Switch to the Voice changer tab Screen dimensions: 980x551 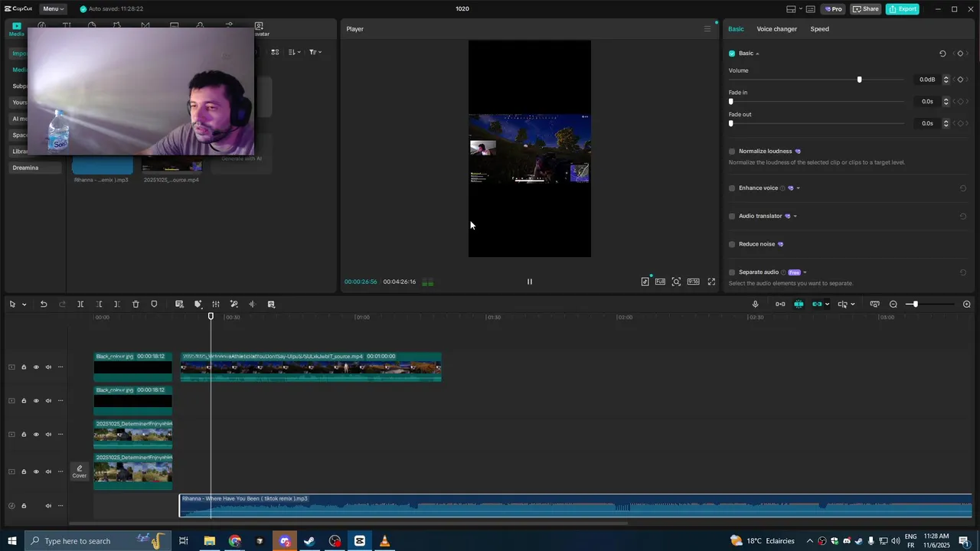pyautogui.click(x=776, y=29)
